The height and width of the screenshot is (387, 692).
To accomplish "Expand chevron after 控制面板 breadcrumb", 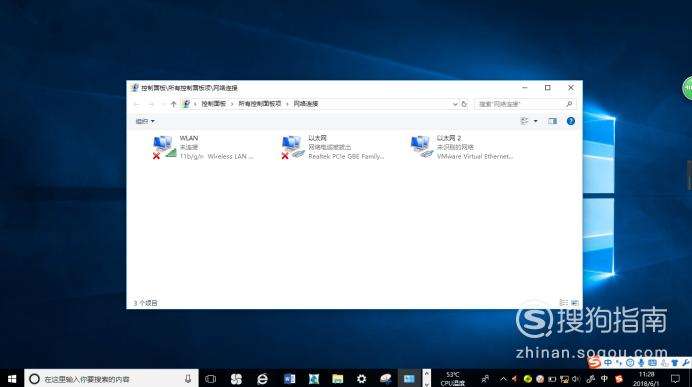I will 232,104.
